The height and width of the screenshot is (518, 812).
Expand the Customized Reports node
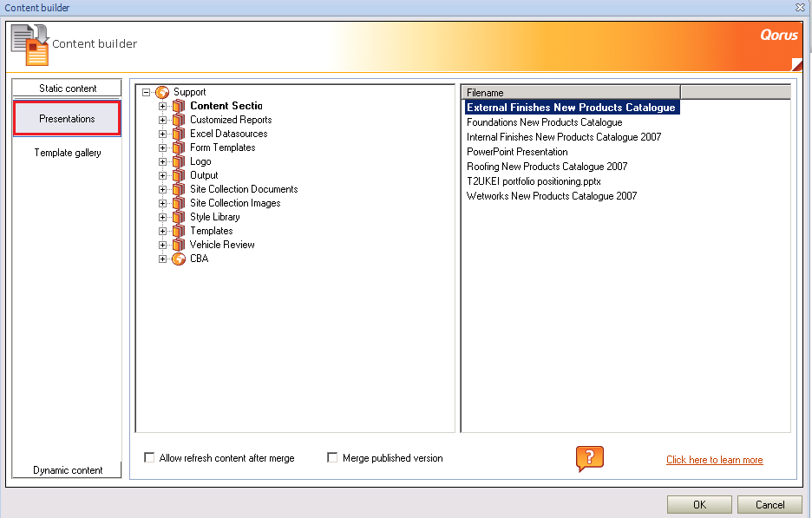tap(162, 121)
